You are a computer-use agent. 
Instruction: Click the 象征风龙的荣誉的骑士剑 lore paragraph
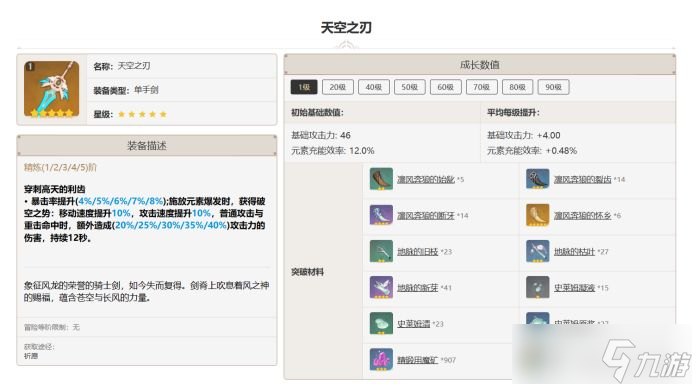(147, 291)
